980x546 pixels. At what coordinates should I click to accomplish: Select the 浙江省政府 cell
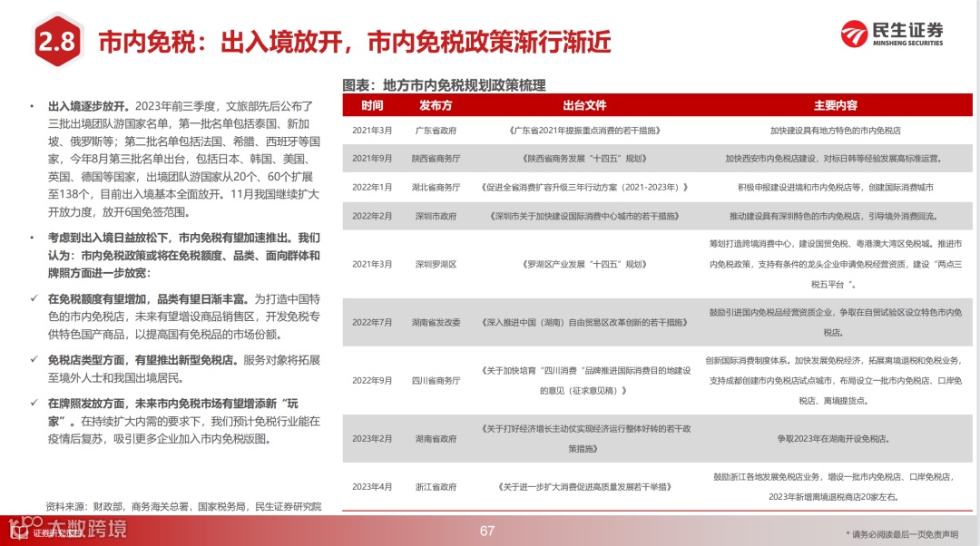436,487
